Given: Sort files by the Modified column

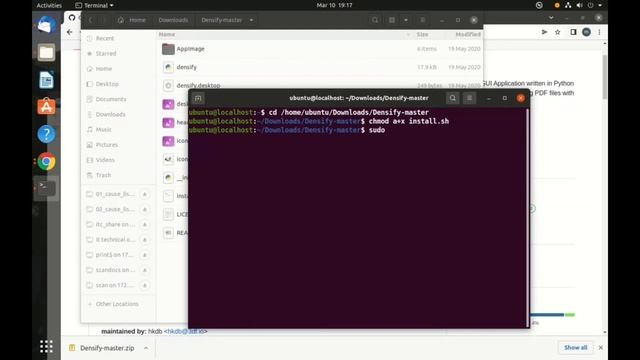Looking at the screenshot, I should pyautogui.click(x=468, y=34).
